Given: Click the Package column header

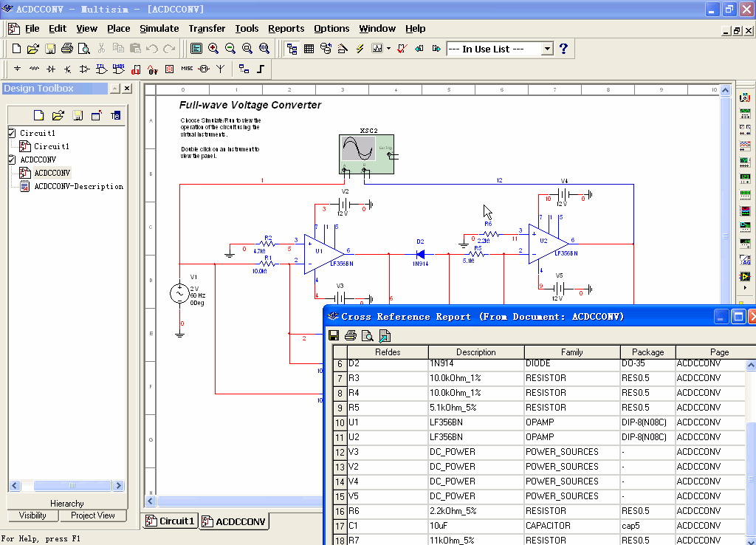Looking at the screenshot, I should pos(648,352).
